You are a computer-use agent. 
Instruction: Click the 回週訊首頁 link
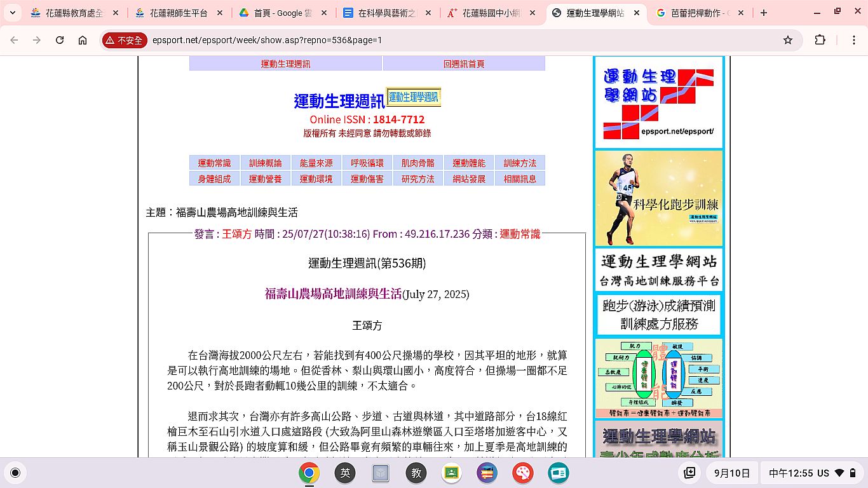pyautogui.click(x=464, y=64)
